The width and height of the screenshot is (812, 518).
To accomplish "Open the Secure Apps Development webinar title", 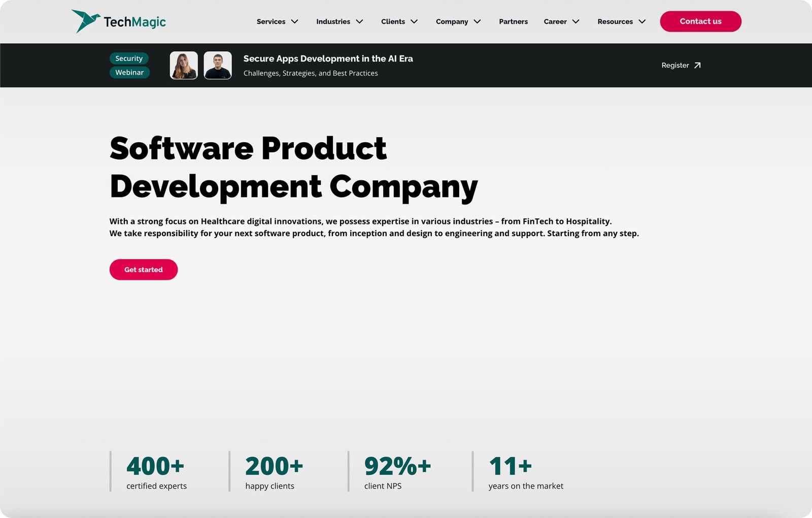I will coord(328,59).
